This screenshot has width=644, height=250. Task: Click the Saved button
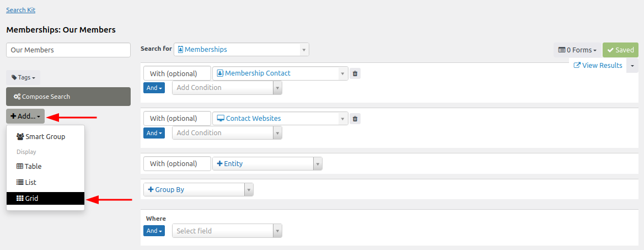(620, 50)
